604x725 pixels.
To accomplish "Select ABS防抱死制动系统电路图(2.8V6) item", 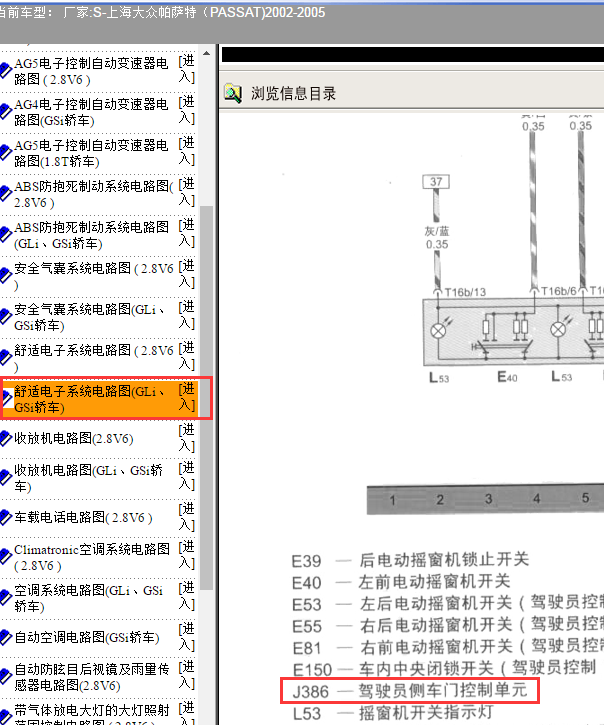I will coord(93,194).
